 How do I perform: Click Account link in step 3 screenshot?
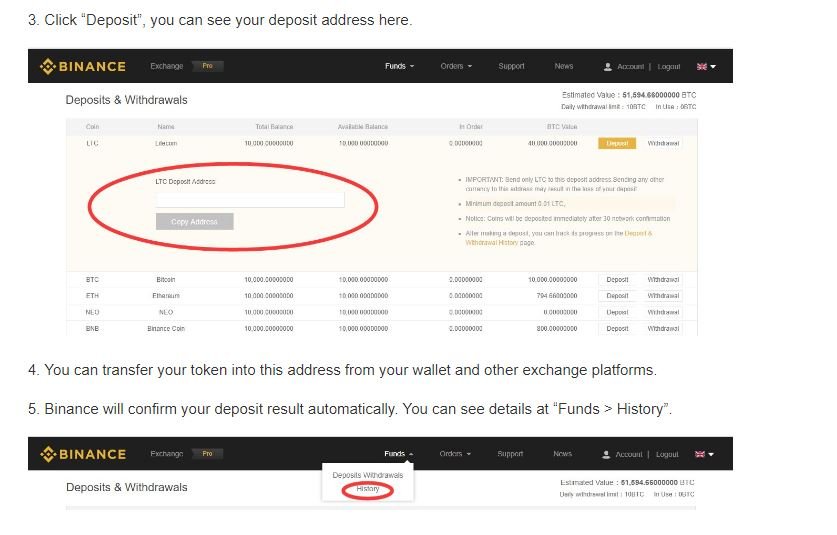tap(630, 67)
